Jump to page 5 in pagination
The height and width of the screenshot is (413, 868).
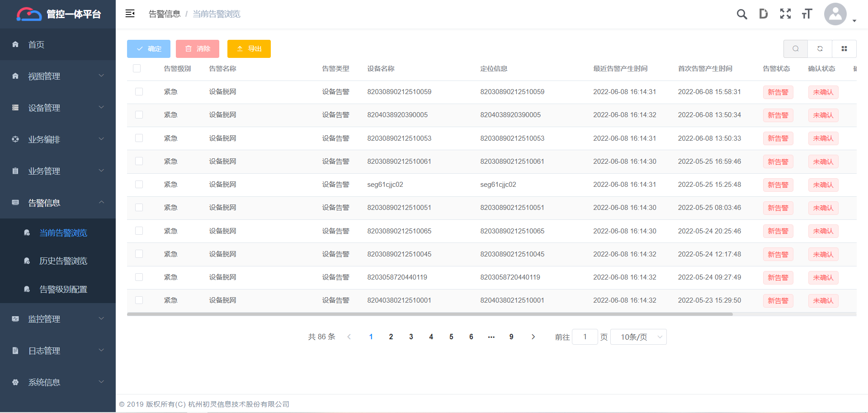(x=451, y=337)
